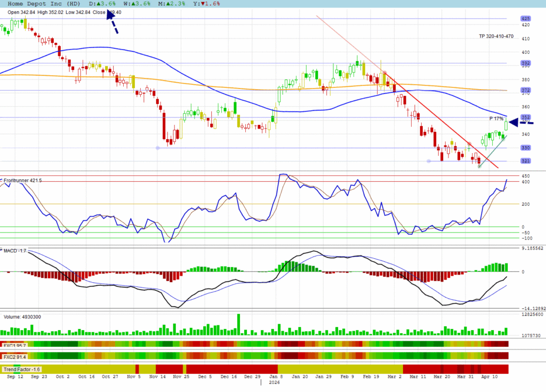Click the P 17% annotation text
Image resolution: width=546 pixels, height=392 pixels.
tap(496, 118)
